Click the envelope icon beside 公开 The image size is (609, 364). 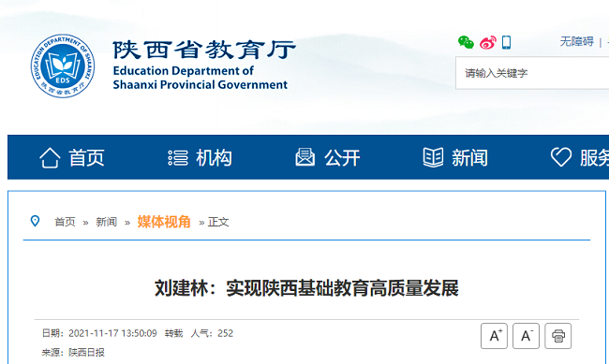(x=304, y=157)
